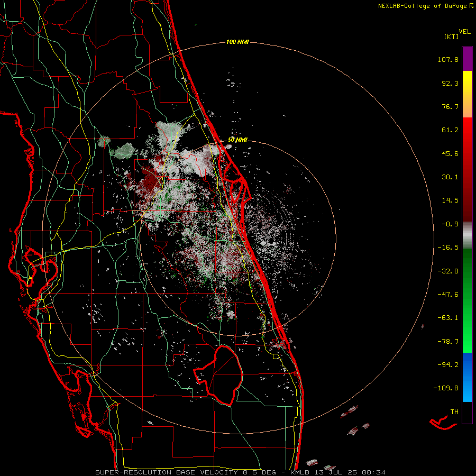Click the -0.9 legend value

450,224
